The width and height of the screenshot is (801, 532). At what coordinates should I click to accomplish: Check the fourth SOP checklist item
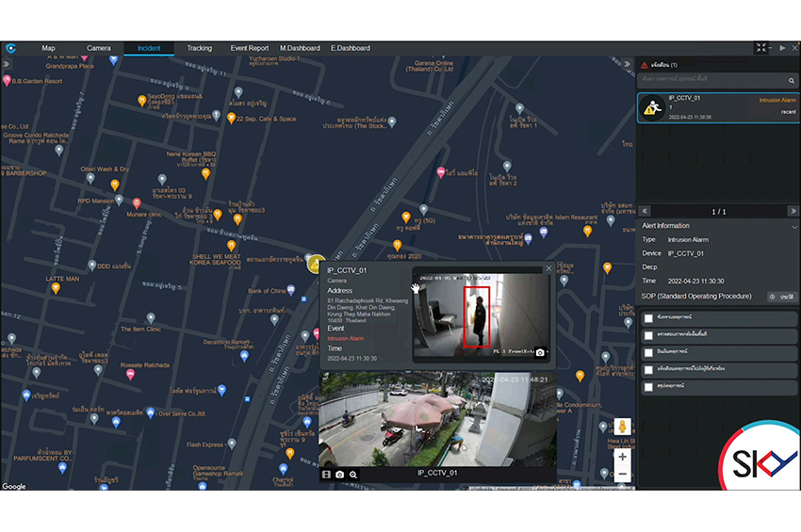[x=648, y=370]
